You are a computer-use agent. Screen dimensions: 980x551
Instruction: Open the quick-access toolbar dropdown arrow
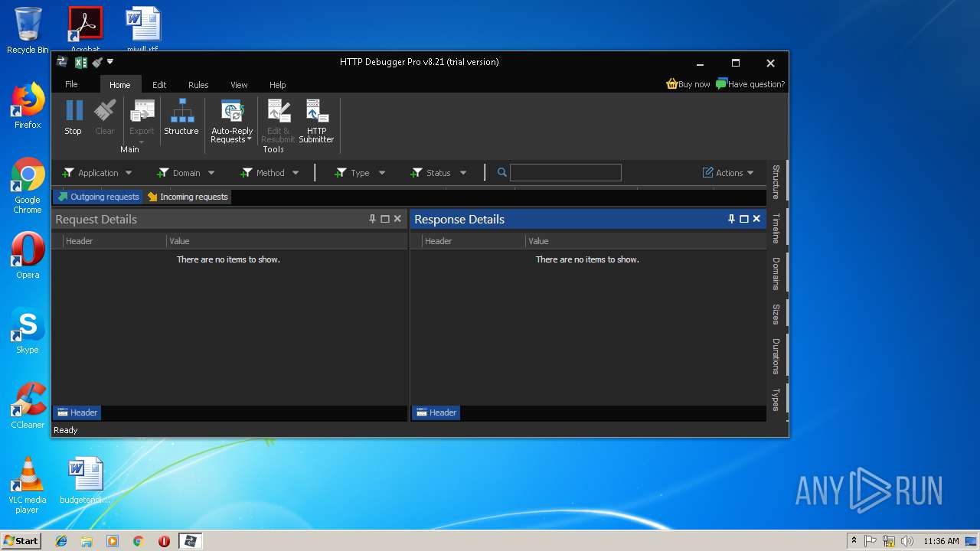point(110,61)
